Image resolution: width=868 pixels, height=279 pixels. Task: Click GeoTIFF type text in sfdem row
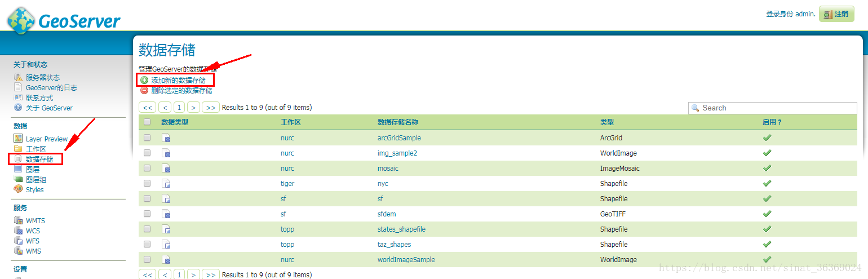613,214
